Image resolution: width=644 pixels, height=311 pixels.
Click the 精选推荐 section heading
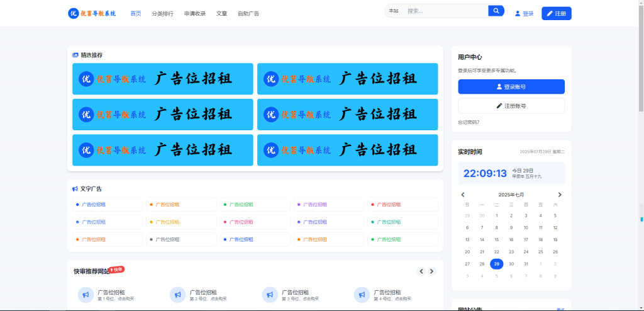click(92, 55)
